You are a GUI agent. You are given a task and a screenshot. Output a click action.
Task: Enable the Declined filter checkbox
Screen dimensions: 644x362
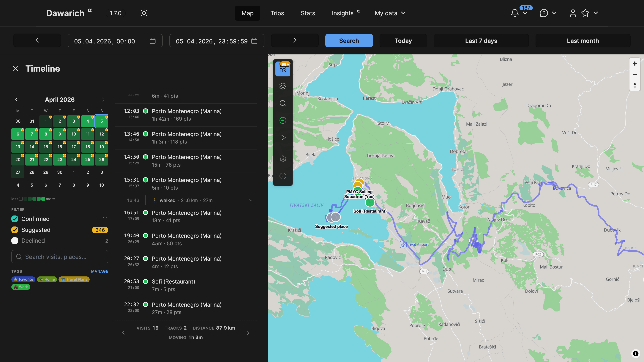coord(15,240)
